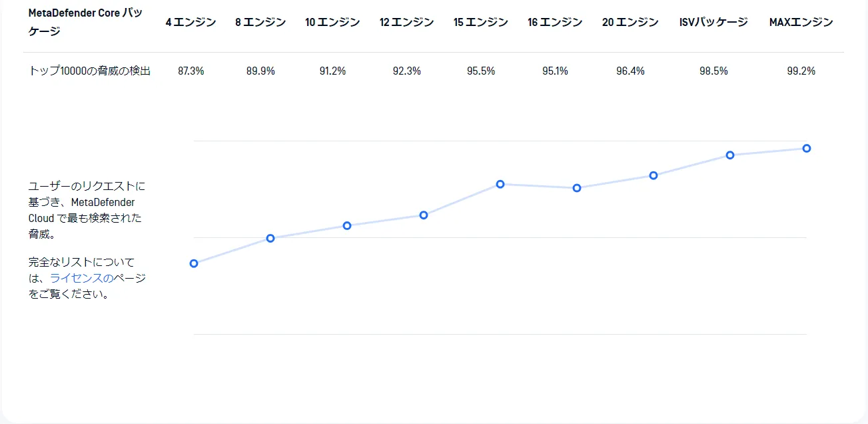Click the chart point for 8 engines
This screenshot has height=424, width=868.
tap(270, 238)
